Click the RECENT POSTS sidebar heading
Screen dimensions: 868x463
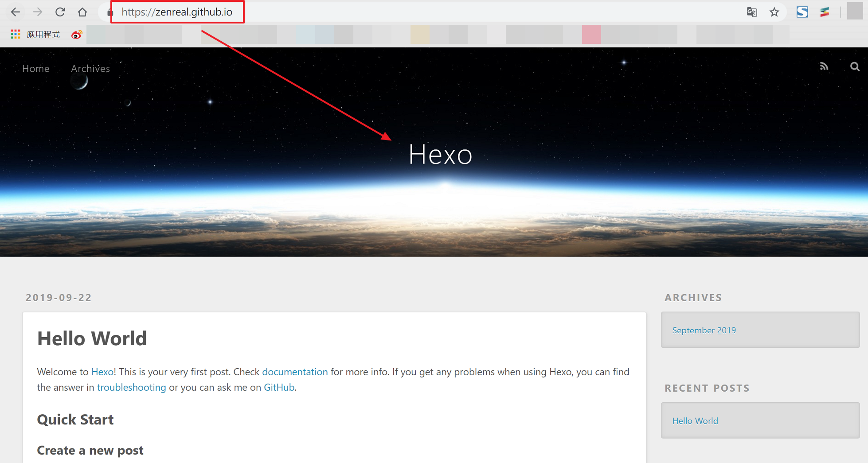click(x=707, y=388)
